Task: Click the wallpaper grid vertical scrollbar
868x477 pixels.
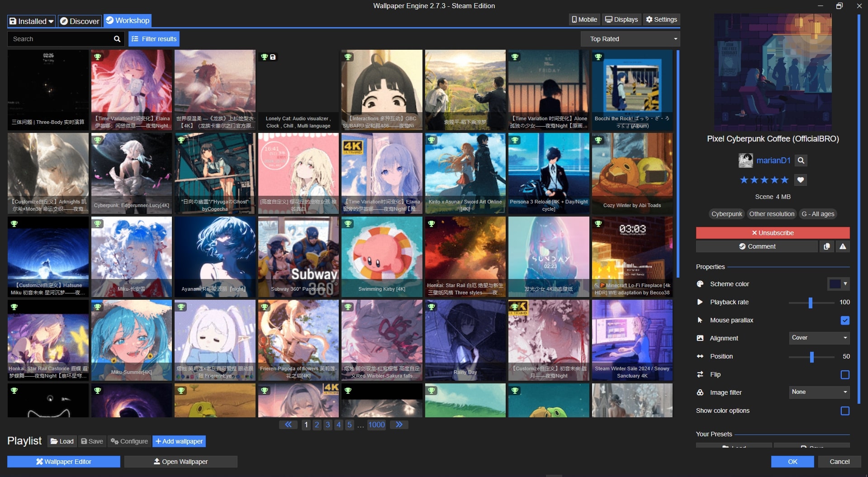Action: click(x=678, y=164)
